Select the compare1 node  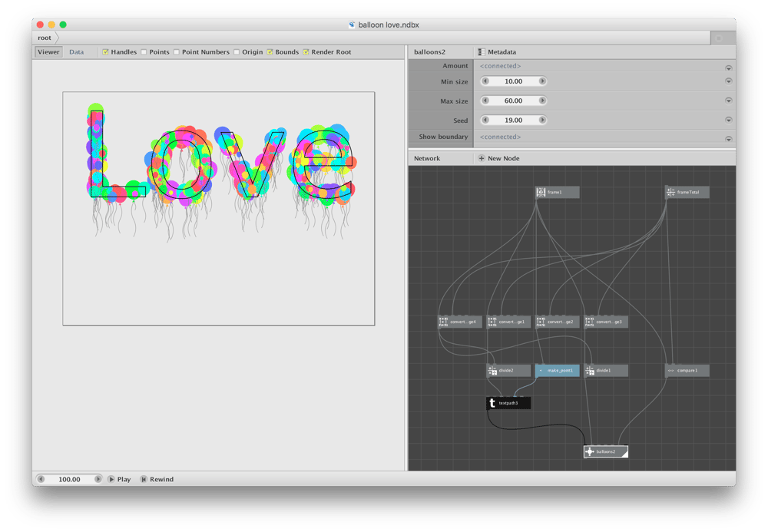tap(687, 371)
